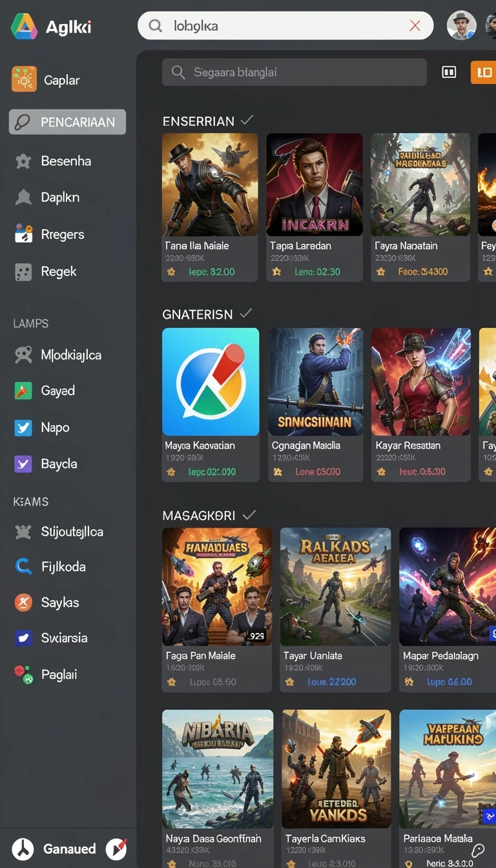
Task: Open the Napo Twitter-bird icon
Action: point(23,428)
